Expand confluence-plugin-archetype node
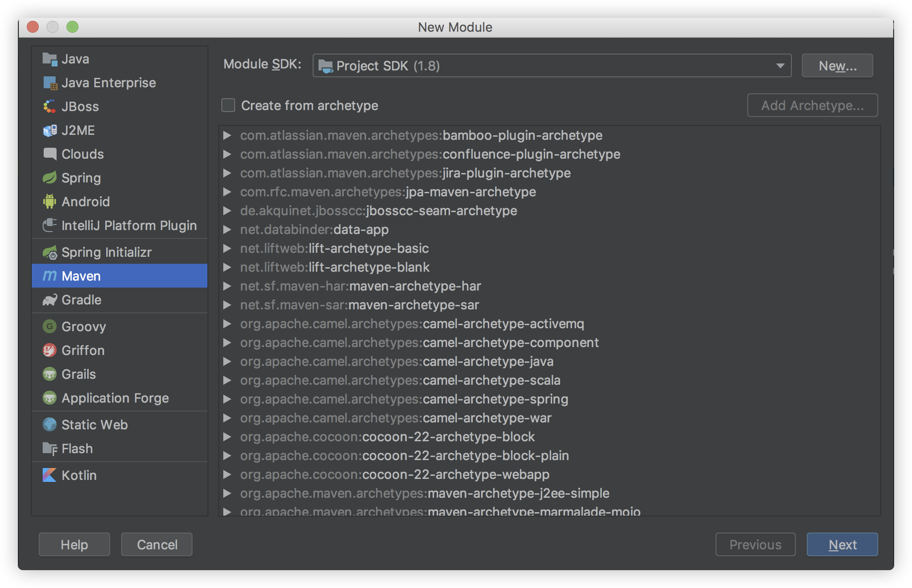Image resolution: width=912 pixels, height=588 pixels. click(227, 154)
